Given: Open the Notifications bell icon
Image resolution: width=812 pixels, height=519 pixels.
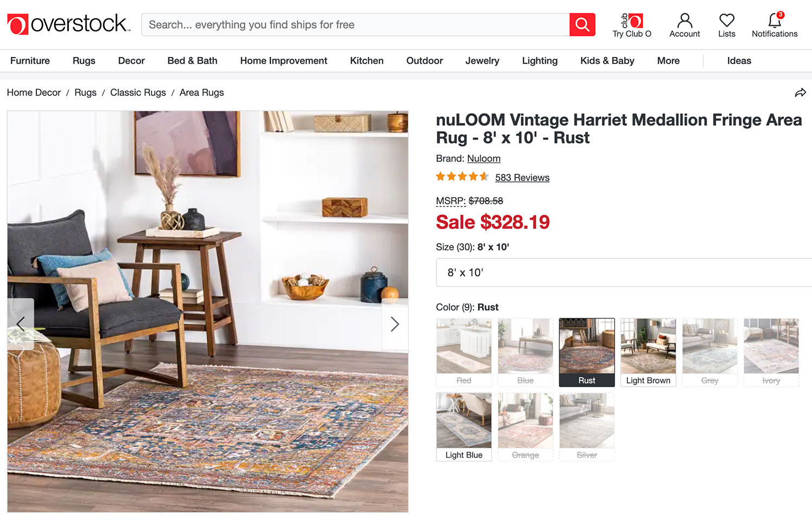Looking at the screenshot, I should pos(775,21).
